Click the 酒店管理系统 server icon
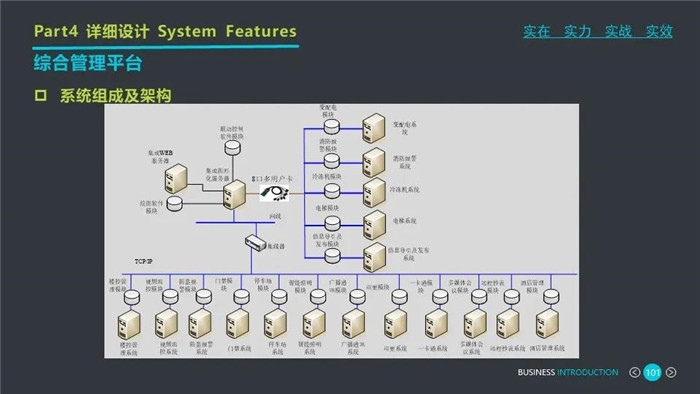The image size is (700, 394). pyautogui.click(x=547, y=324)
